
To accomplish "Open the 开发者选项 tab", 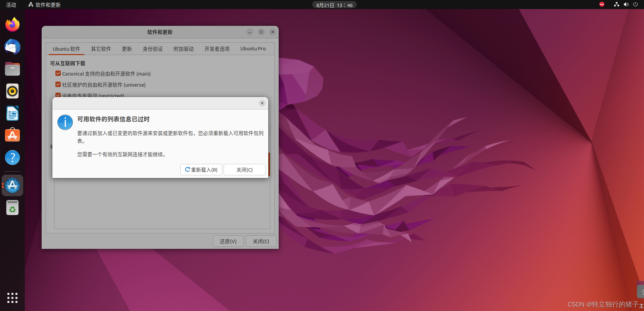I will pyautogui.click(x=217, y=49).
